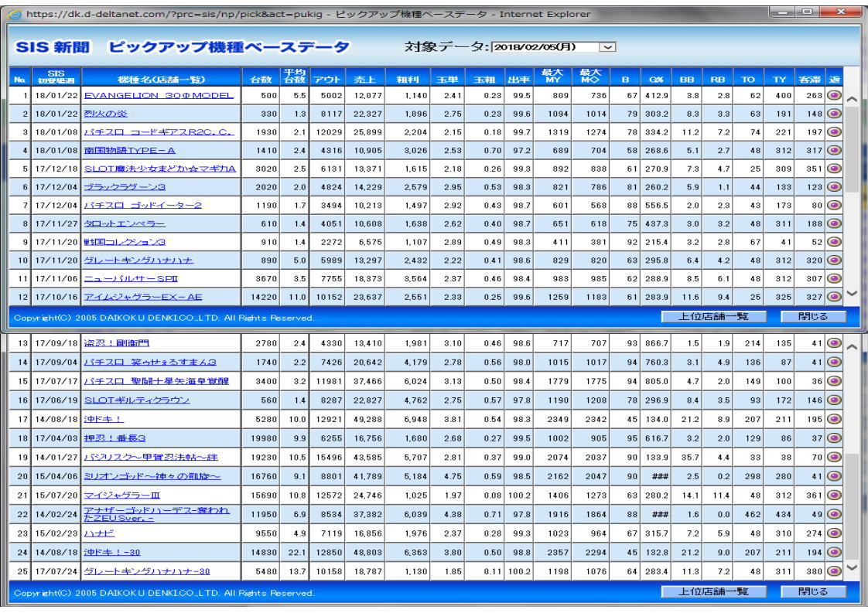This screenshot has height=613, width=868.
Task: Click scroll-up arrow beside row 13
Action: (852, 347)
